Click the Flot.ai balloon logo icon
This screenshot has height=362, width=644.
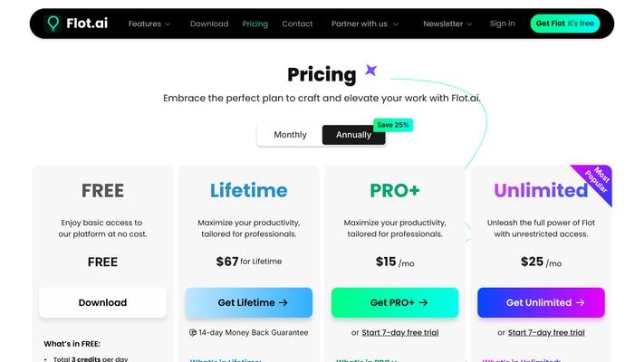(x=53, y=24)
